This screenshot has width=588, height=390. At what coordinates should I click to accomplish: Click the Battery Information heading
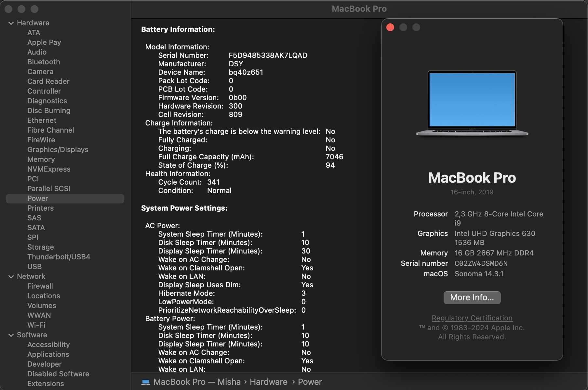[x=178, y=29]
